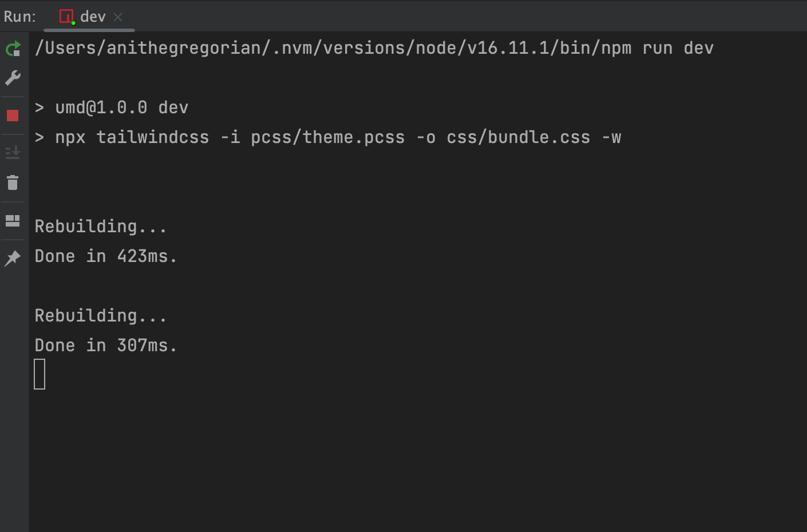Toggle scroll to end of output

pyautogui.click(x=13, y=152)
